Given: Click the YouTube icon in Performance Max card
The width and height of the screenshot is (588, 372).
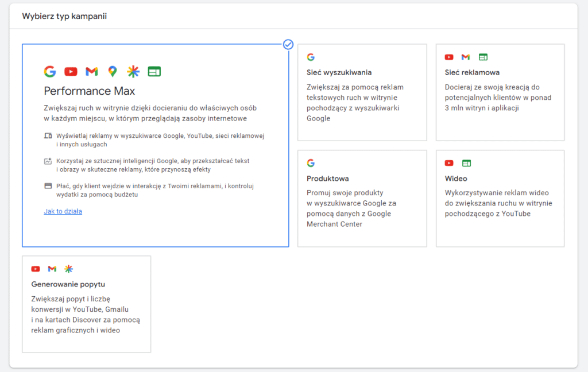Looking at the screenshot, I should (x=71, y=72).
